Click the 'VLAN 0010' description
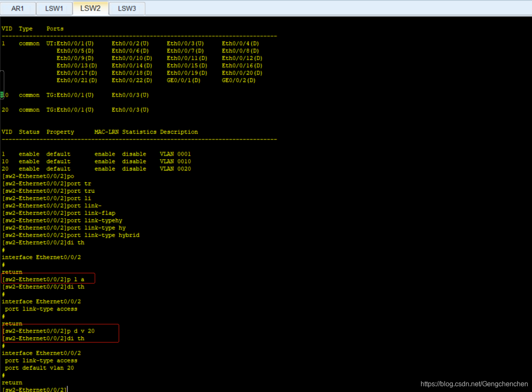 (175, 161)
